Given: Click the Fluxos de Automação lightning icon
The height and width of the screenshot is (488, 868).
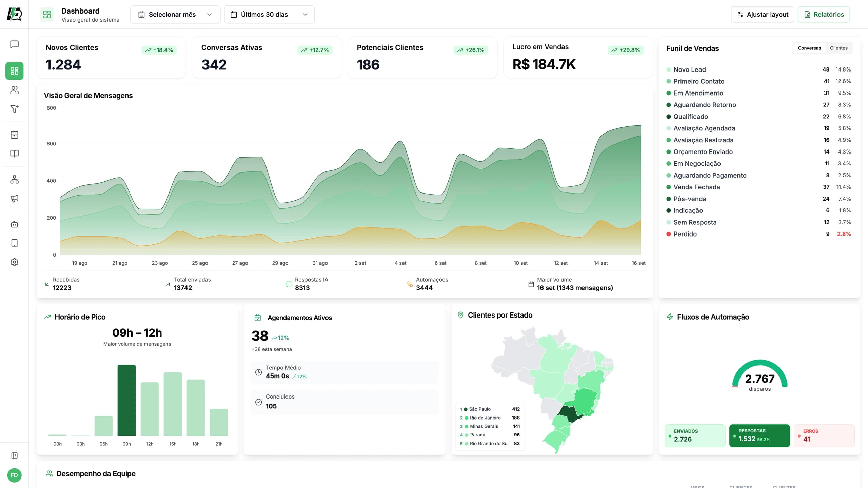Looking at the screenshot, I should click(x=670, y=317).
